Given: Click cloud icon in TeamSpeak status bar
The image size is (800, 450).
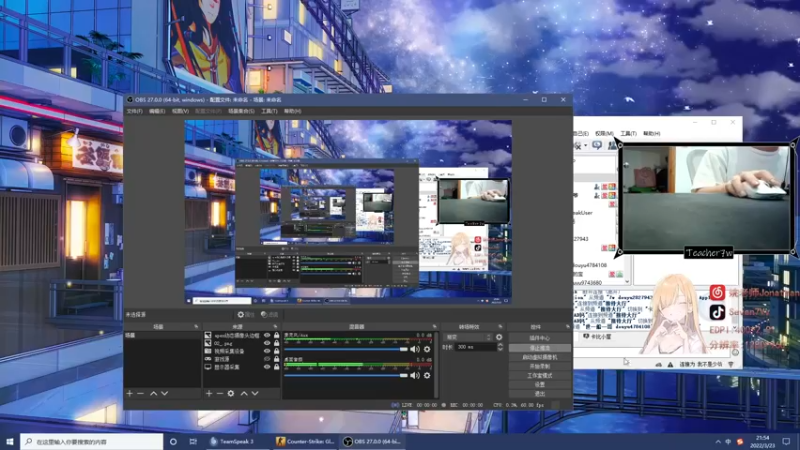Looking at the screenshot, I should 659,365.
